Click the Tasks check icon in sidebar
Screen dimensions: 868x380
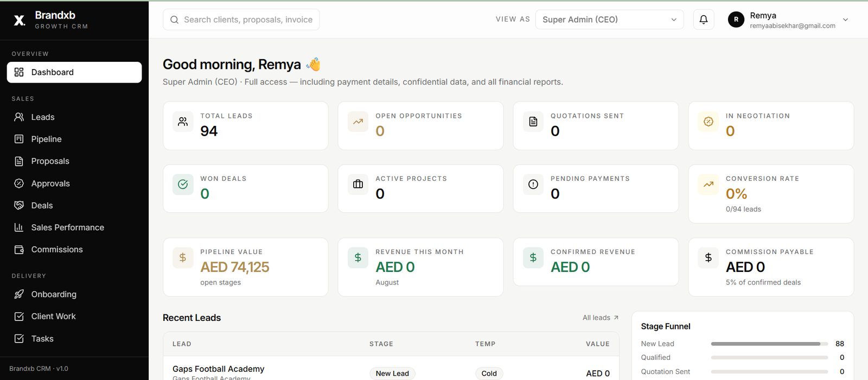pos(19,339)
